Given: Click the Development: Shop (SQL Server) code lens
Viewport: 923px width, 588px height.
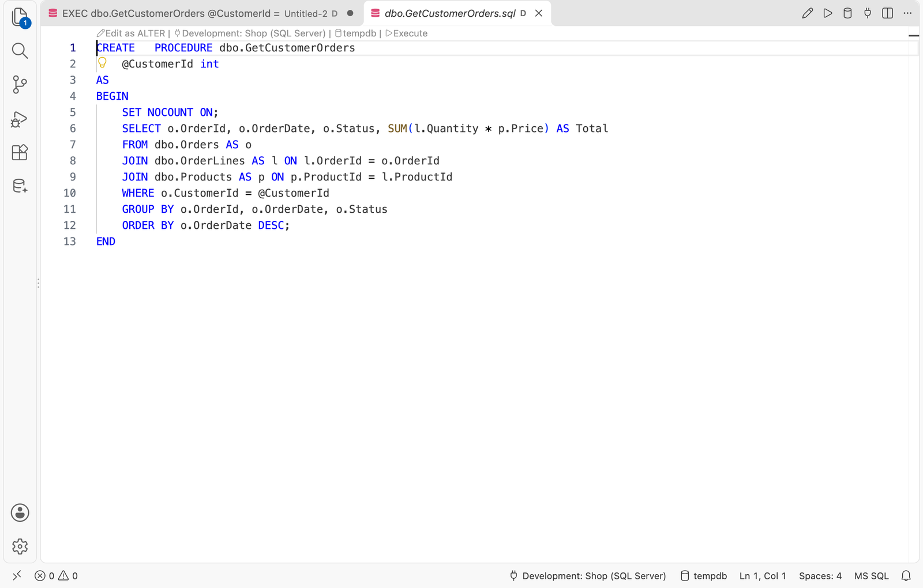Looking at the screenshot, I should pyautogui.click(x=250, y=33).
